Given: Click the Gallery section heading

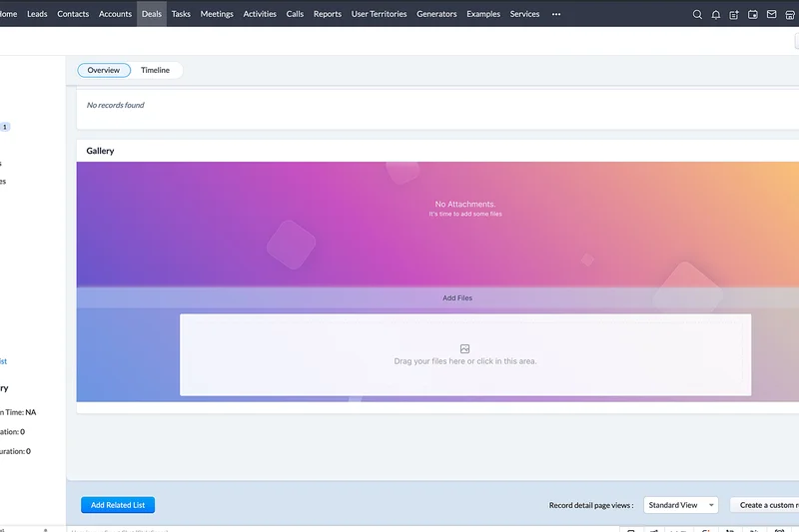Looking at the screenshot, I should click(x=101, y=151).
